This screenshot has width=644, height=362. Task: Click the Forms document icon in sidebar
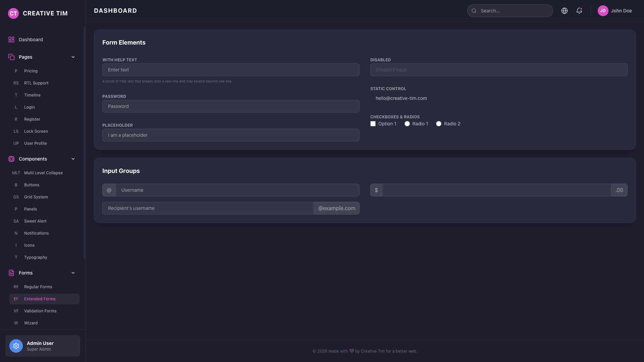[x=11, y=273]
